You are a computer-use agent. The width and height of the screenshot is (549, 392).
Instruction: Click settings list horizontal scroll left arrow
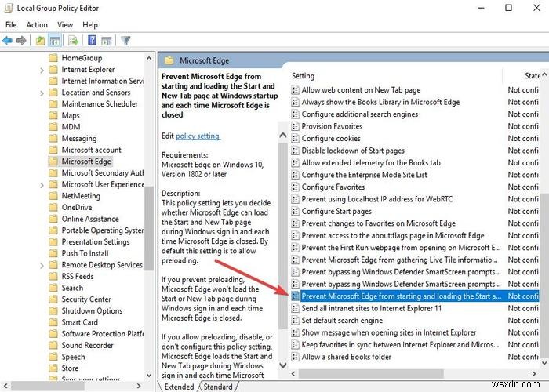click(x=293, y=374)
